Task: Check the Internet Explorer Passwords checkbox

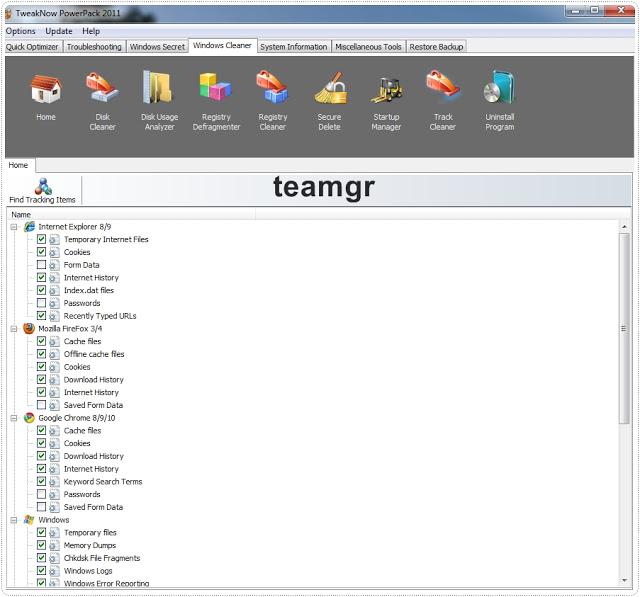Action: (41, 303)
